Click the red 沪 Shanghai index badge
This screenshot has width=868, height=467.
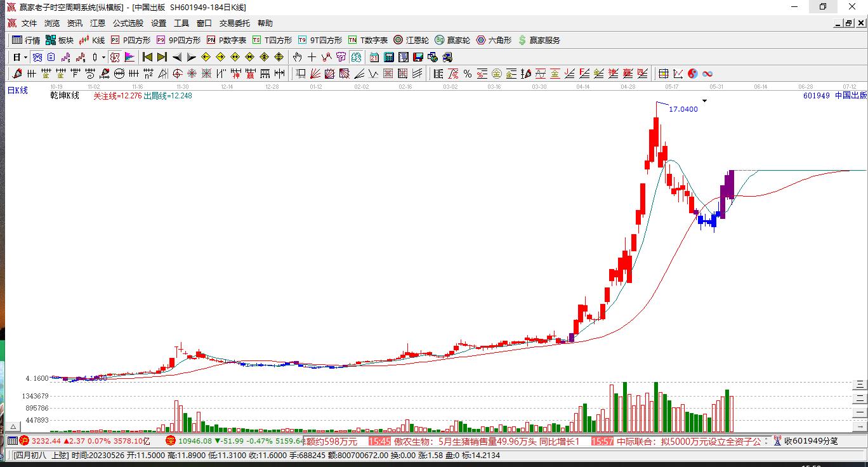[24, 441]
